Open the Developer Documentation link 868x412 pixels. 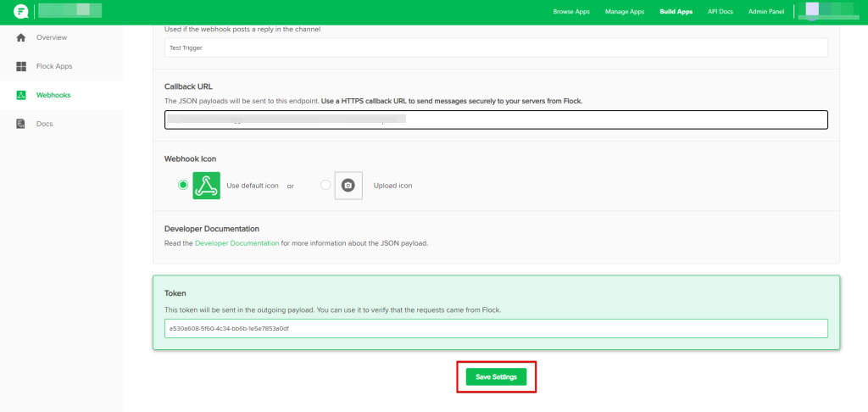[x=236, y=243]
